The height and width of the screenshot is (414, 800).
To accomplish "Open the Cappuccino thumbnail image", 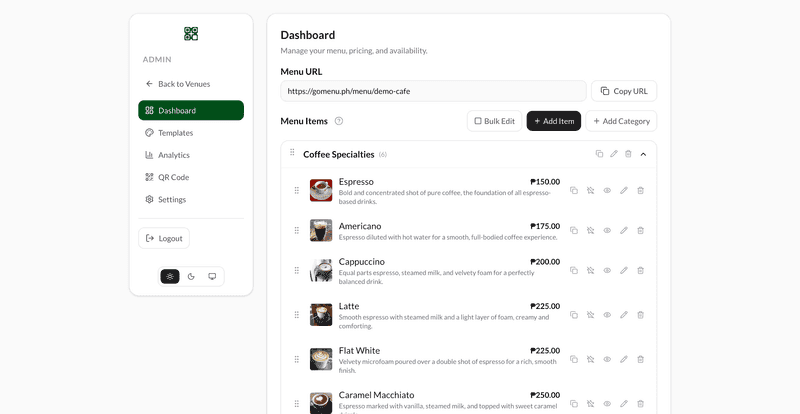I will pos(321,270).
